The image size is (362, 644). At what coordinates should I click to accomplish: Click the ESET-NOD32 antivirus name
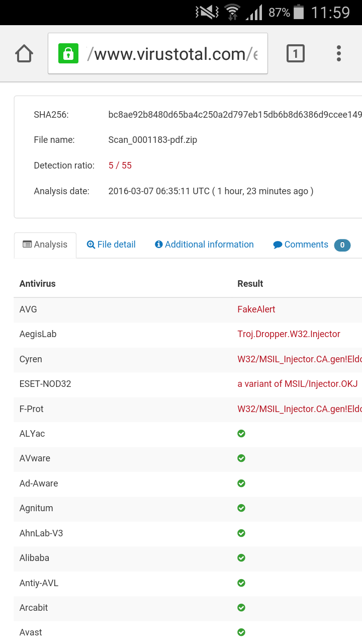(45, 384)
